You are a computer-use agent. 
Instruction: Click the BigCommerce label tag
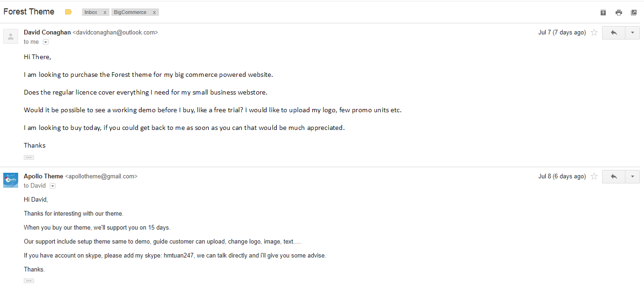130,12
